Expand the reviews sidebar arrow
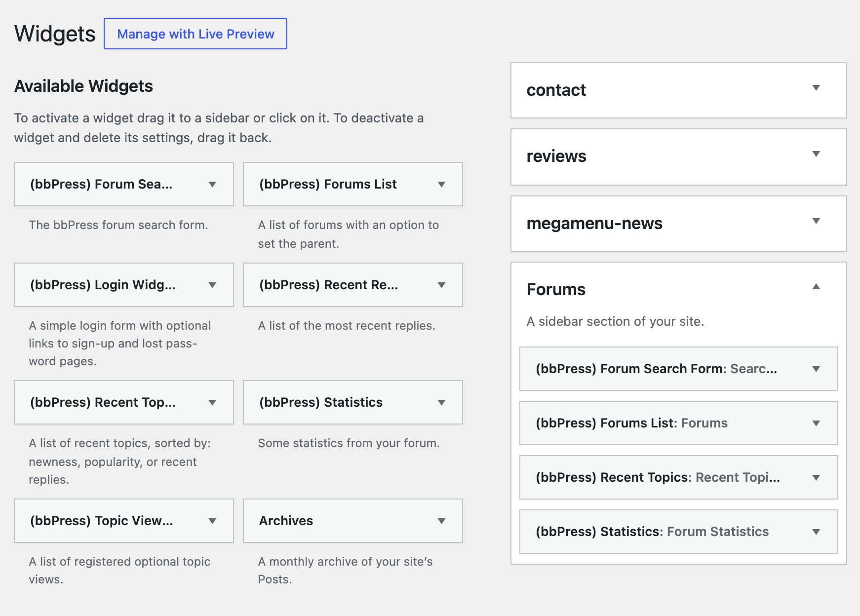 click(x=816, y=154)
